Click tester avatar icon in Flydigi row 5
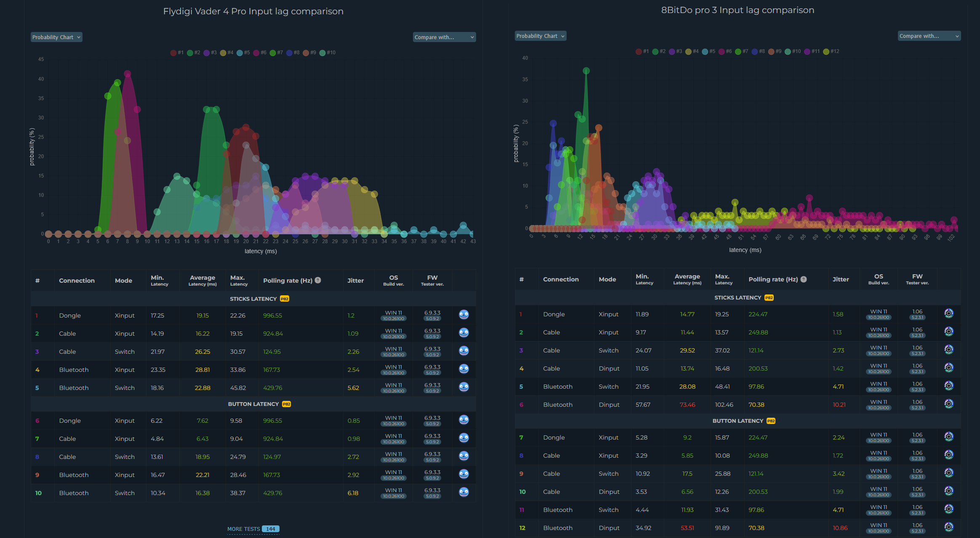This screenshot has width=980, height=538. pos(463,387)
